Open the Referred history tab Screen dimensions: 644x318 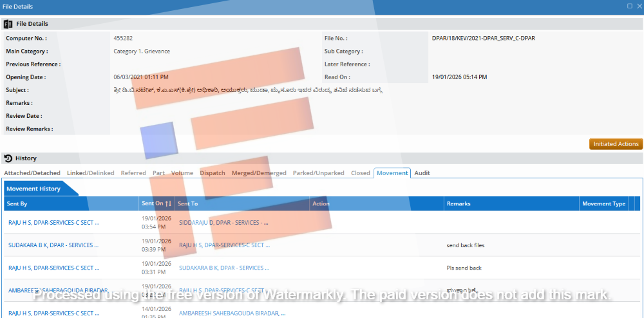133,173
